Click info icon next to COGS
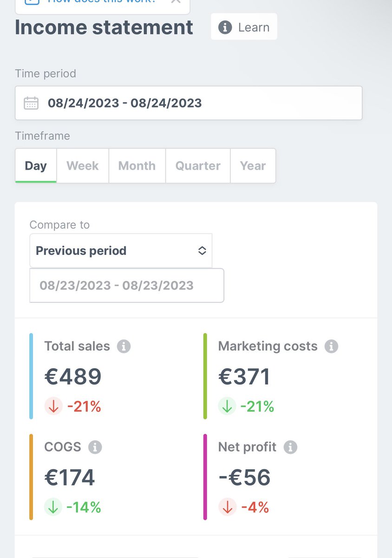This screenshot has width=392, height=558. (95, 447)
